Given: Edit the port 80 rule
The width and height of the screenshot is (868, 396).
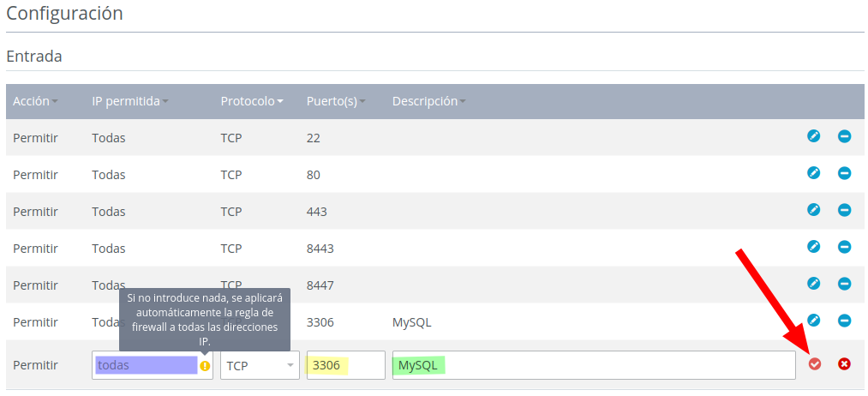Looking at the screenshot, I should point(814,173).
